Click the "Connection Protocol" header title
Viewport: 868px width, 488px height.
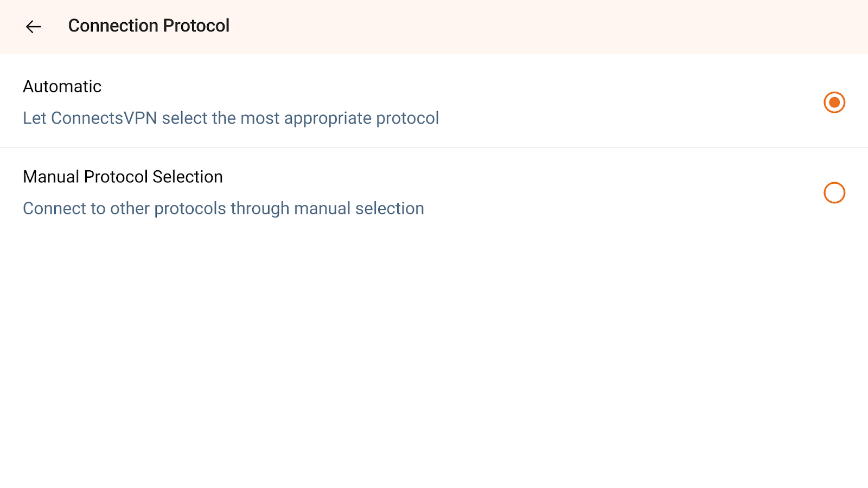point(149,26)
